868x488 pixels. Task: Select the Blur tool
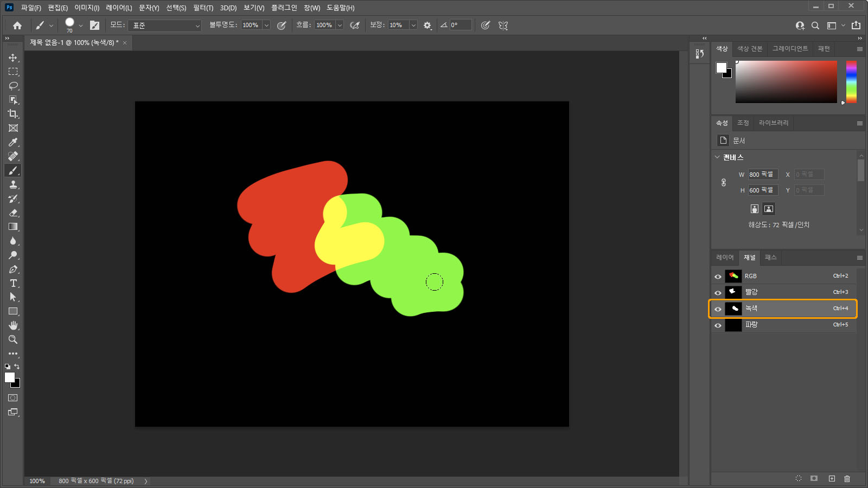[13, 241]
